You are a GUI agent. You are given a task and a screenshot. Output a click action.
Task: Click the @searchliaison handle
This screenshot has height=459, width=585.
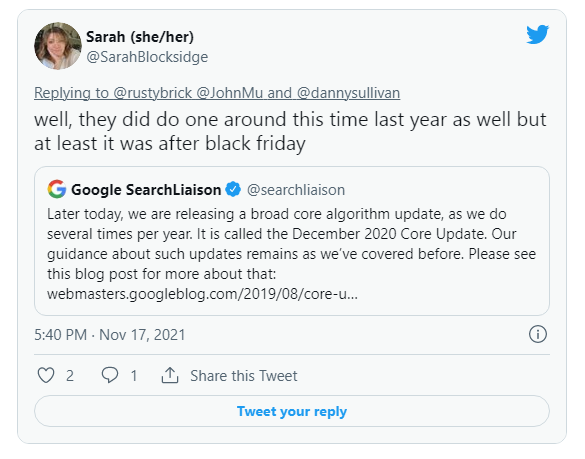coord(296,190)
